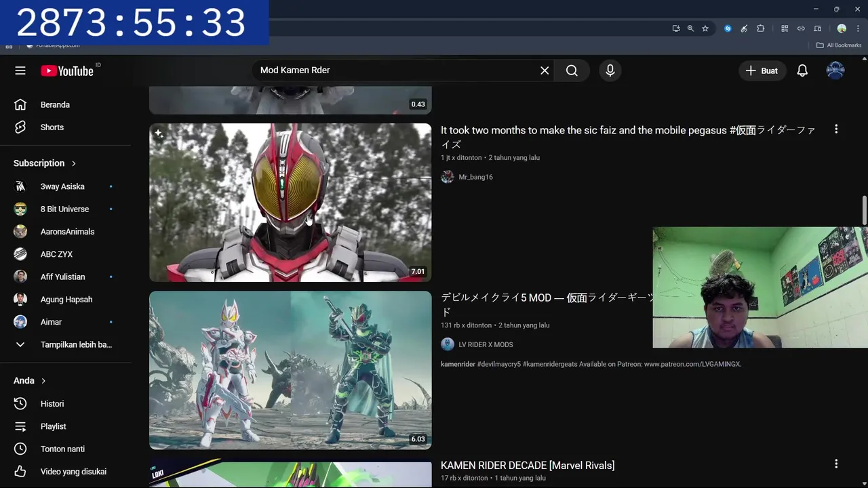Open the Chrome profile avatar
This screenshot has height=488, width=868.
[842, 28]
